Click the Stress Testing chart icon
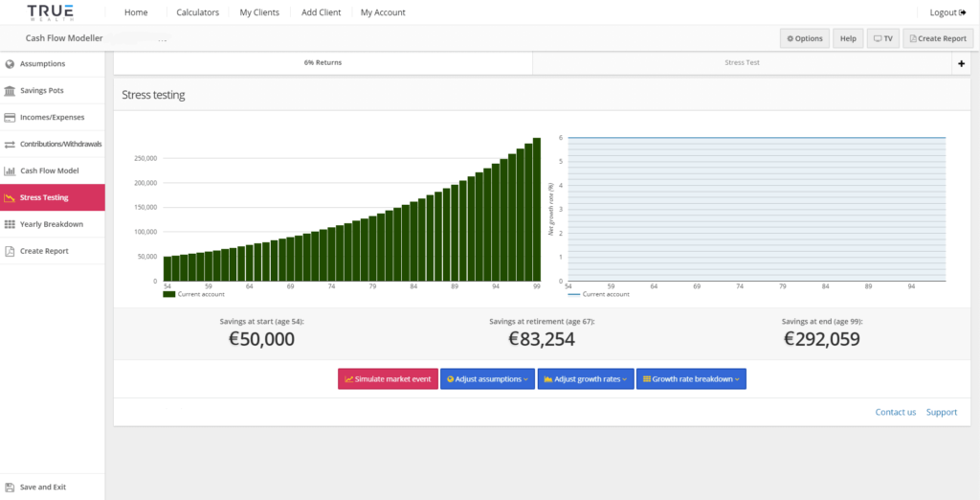 coord(10,197)
